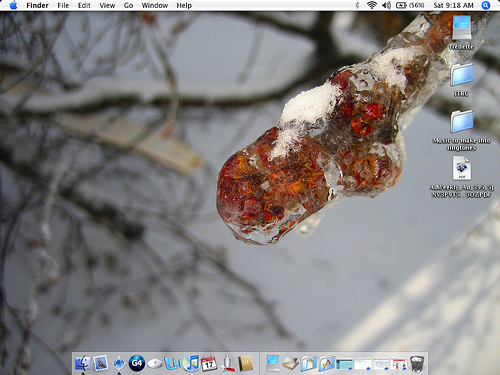Launch iTunes from the Dock
The width and height of the screenshot is (500, 375).
(x=191, y=363)
